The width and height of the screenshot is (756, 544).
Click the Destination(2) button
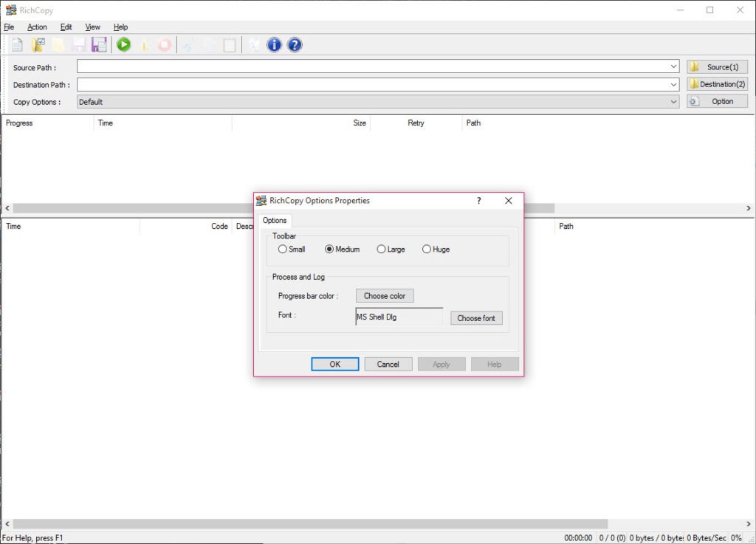[x=718, y=84]
